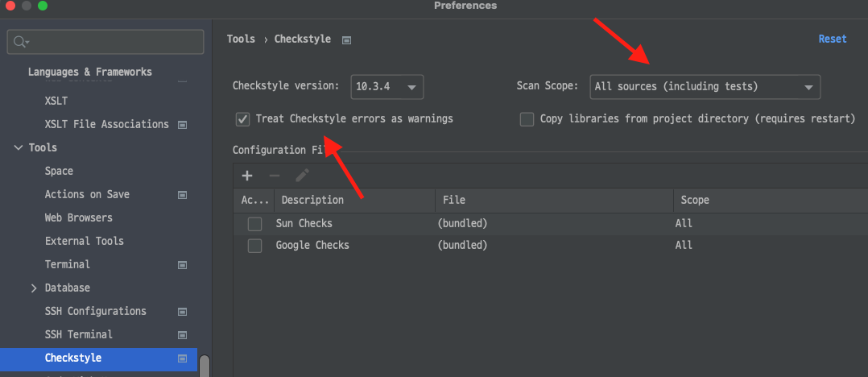The image size is (868, 377).
Task: Open Space settings page
Action: 59,171
